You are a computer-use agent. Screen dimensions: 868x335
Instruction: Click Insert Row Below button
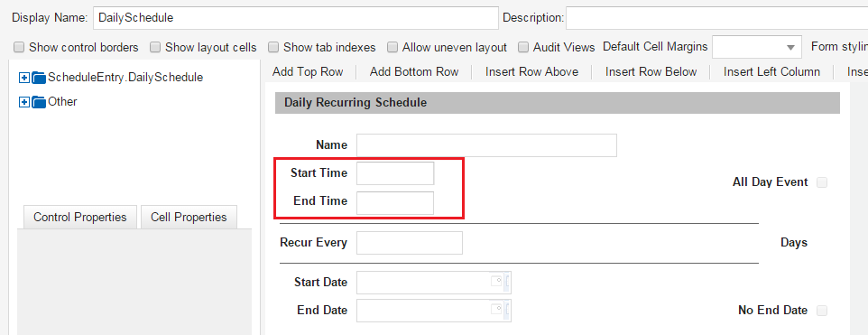(651, 72)
